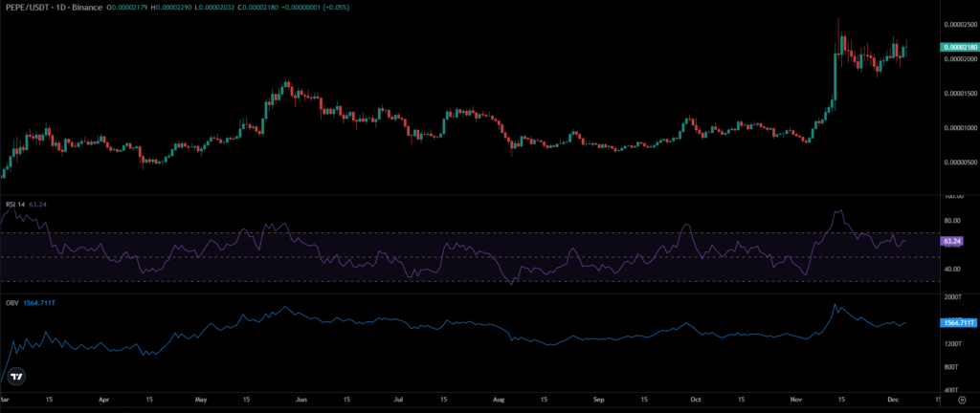Click the 40.00 RSI scale label

pyautogui.click(x=952, y=269)
